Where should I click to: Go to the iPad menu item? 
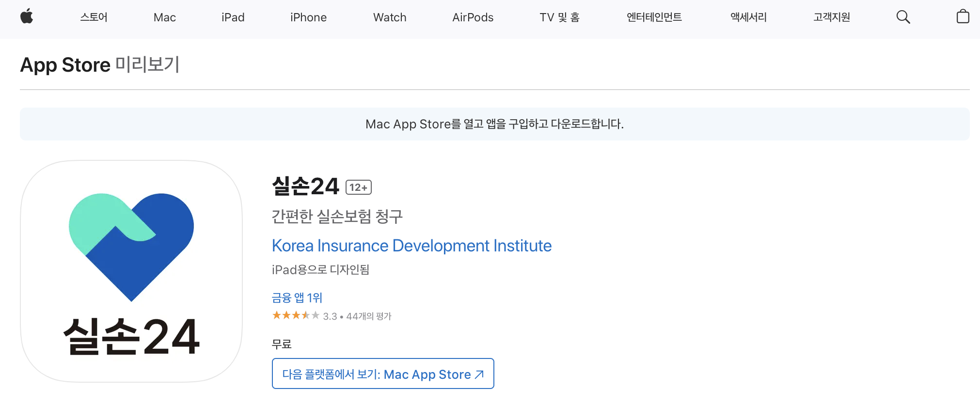[x=233, y=17]
